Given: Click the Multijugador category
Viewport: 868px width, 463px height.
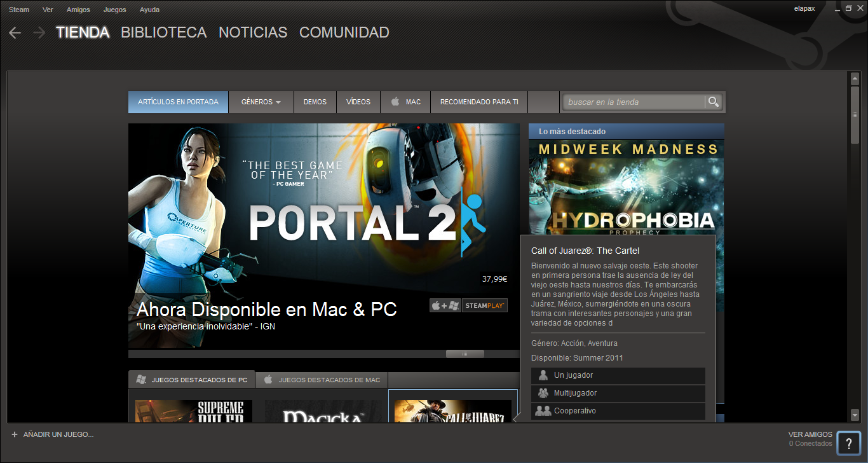Looking at the screenshot, I should (x=618, y=393).
